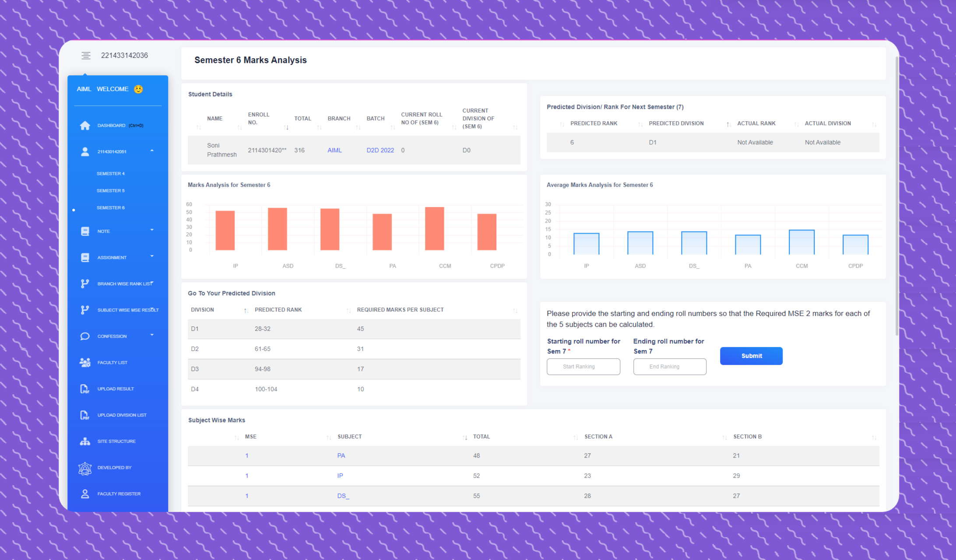Select the Branch Wise Rank List icon
The height and width of the screenshot is (560, 956).
(x=85, y=283)
